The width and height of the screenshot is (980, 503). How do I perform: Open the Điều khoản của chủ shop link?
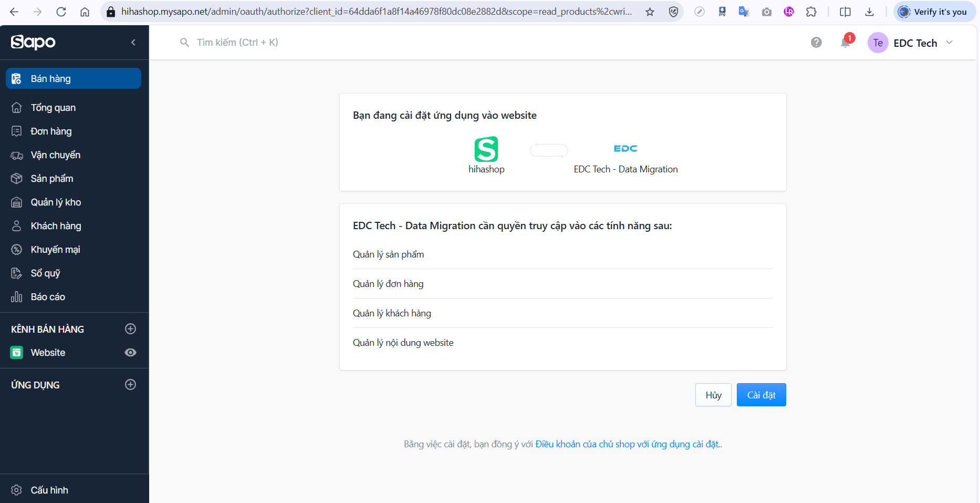pos(628,444)
